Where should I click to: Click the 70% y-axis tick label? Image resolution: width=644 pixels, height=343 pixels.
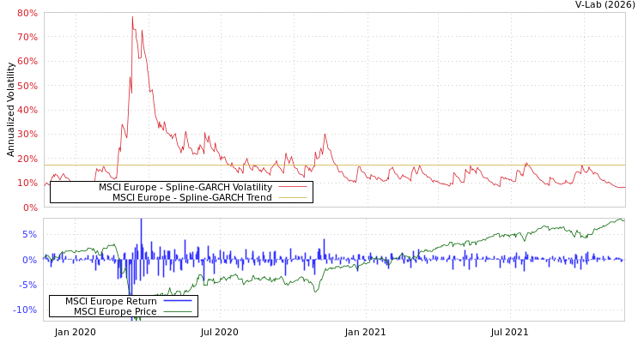click(x=27, y=38)
